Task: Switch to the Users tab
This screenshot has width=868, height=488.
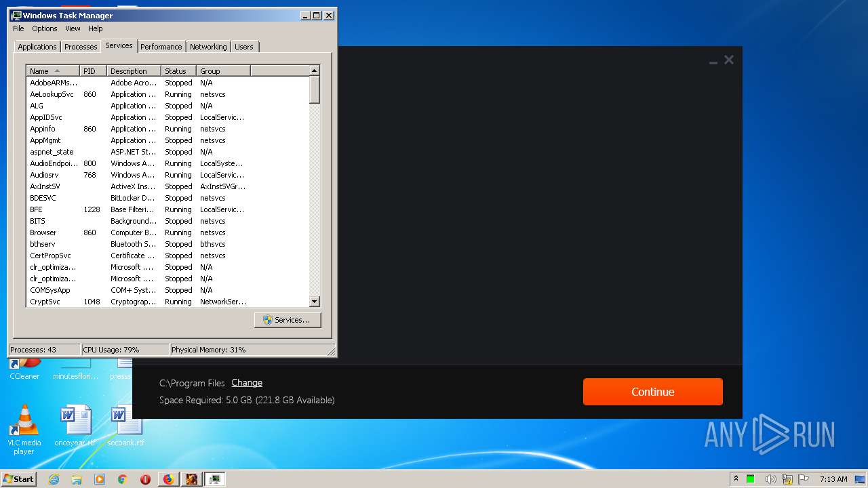Action: coord(244,47)
